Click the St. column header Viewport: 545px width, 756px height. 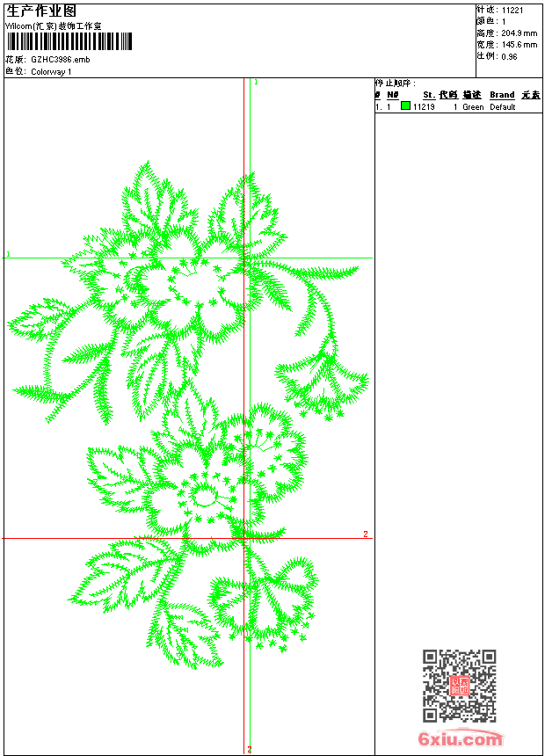(429, 95)
